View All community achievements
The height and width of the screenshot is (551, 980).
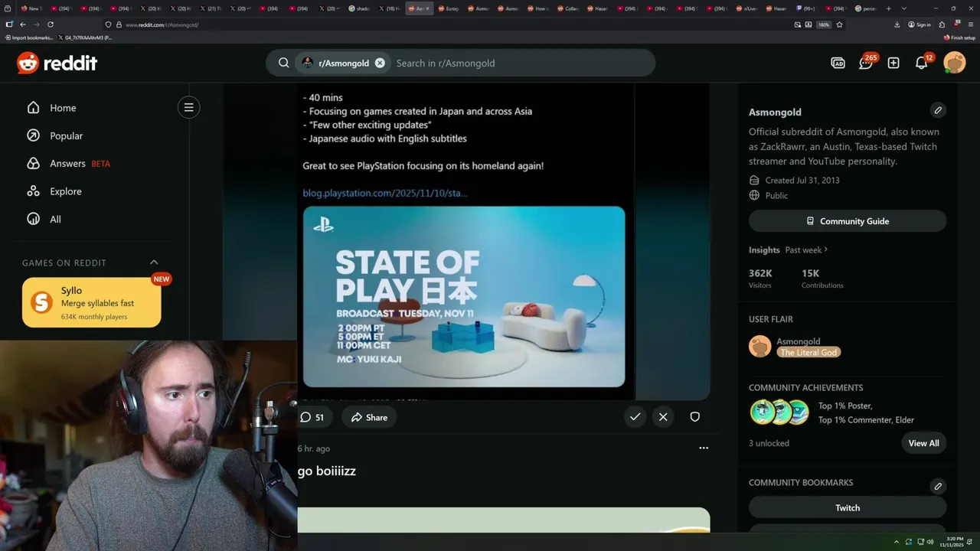(923, 443)
